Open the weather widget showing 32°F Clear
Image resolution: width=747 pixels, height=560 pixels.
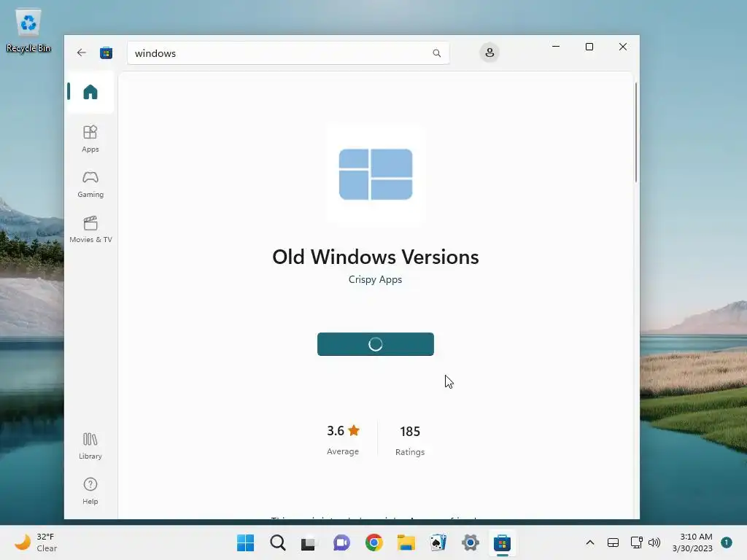(x=35, y=542)
